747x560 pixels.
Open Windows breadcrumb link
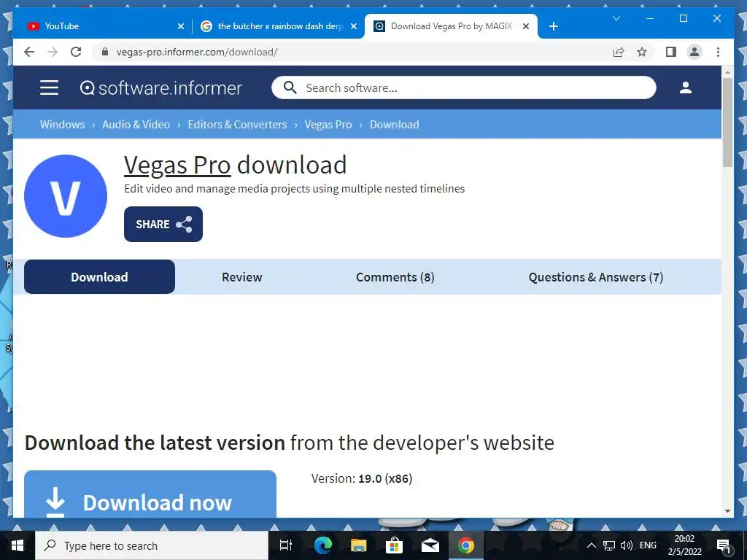(63, 124)
